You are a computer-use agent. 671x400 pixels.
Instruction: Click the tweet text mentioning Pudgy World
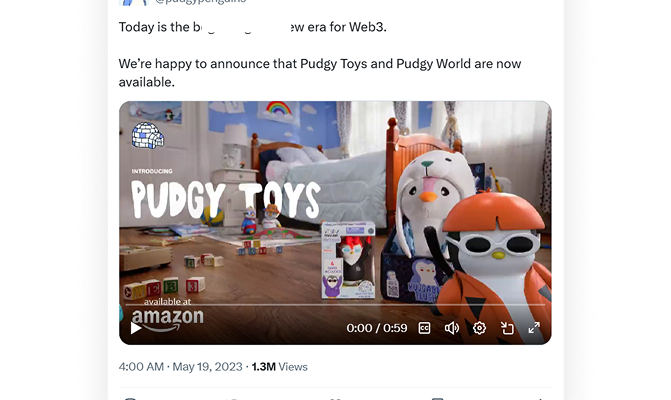click(320, 73)
